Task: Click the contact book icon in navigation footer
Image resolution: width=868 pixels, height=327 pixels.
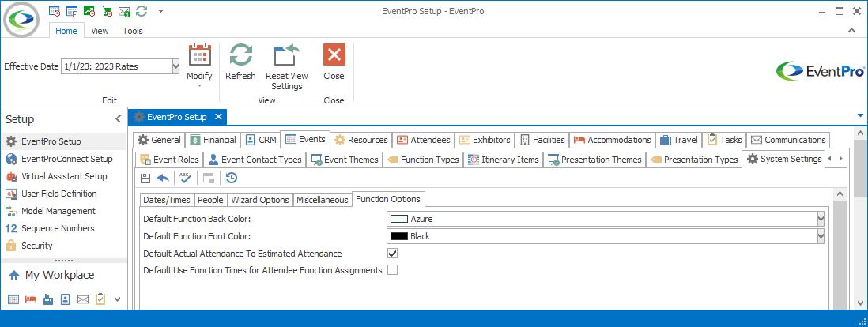Action: tap(66, 299)
